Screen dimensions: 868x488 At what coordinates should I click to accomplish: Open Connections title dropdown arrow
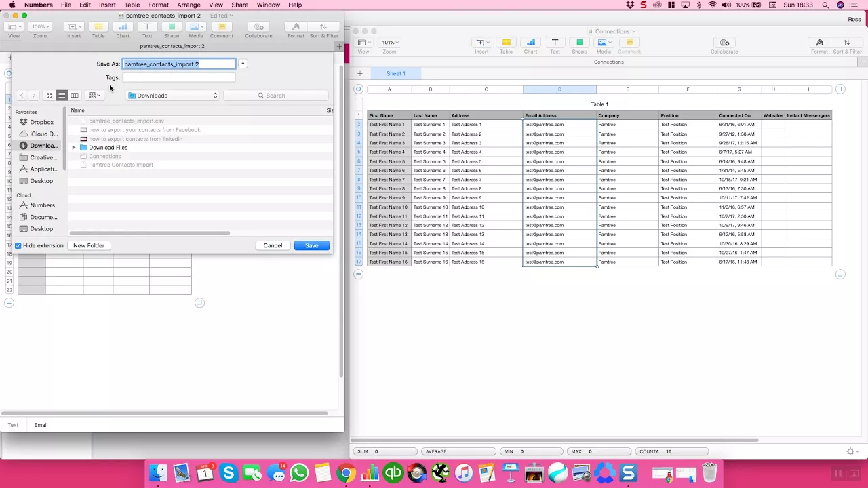point(633,31)
